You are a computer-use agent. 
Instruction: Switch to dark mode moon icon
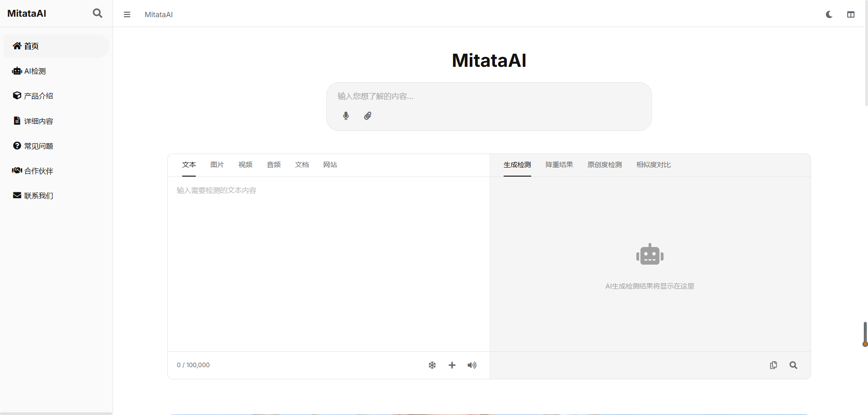click(829, 14)
